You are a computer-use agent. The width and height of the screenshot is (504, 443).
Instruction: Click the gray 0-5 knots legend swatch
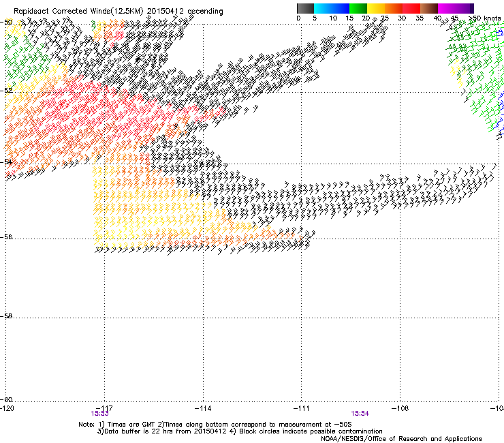click(305, 8)
